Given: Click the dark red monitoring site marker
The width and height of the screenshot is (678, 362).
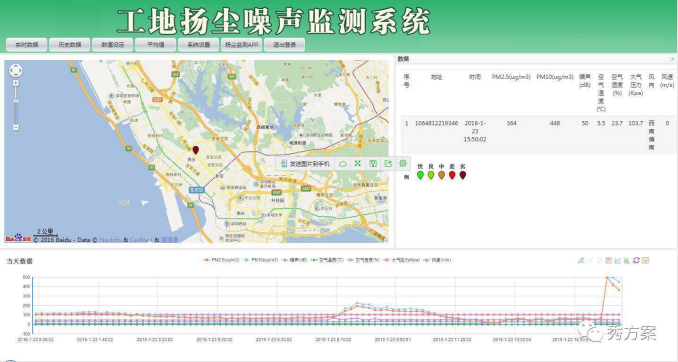Looking at the screenshot, I should (195, 150).
